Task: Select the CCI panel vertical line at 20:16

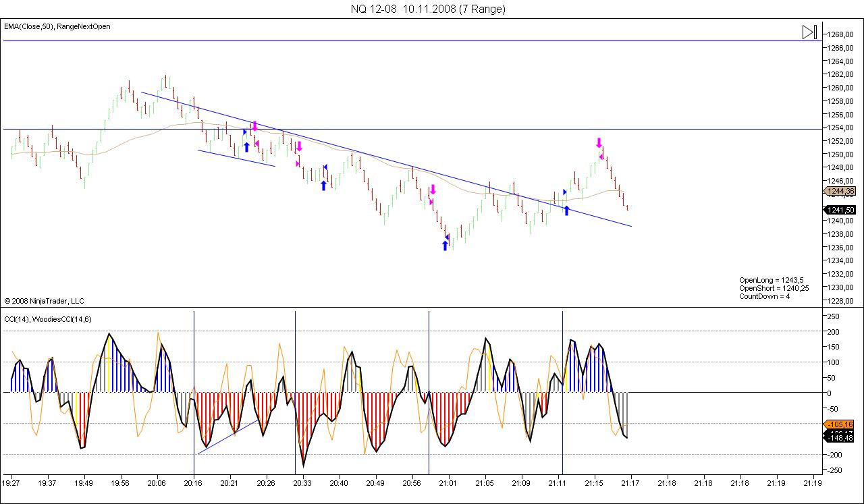Action: [194, 393]
